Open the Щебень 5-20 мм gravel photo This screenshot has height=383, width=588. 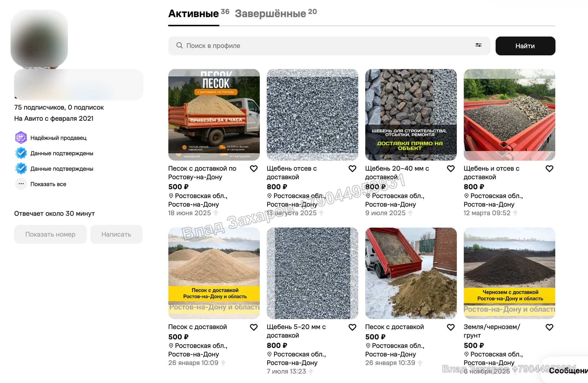coord(312,273)
